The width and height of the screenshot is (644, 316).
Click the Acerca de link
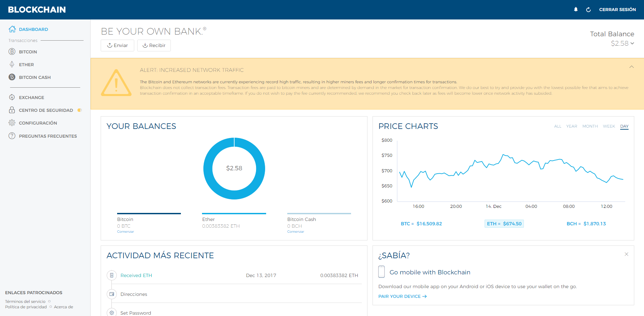63,307
